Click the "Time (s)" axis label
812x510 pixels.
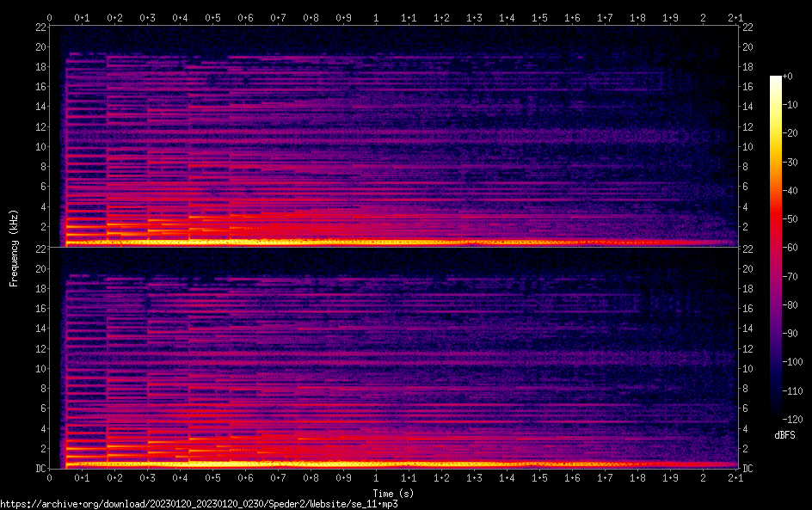(x=393, y=493)
